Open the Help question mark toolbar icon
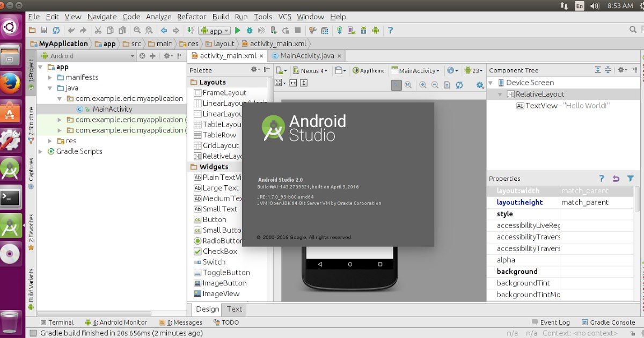 click(390, 31)
